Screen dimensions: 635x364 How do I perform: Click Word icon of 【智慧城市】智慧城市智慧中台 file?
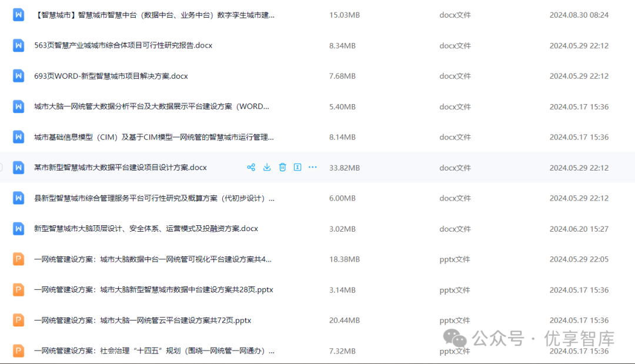[x=19, y=15]
